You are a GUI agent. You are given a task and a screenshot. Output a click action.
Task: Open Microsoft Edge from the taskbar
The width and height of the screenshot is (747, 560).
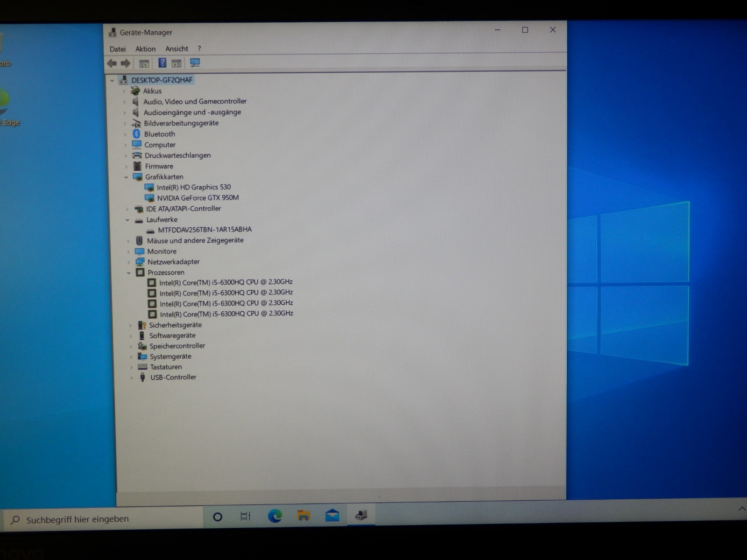pyautogui.click(x=275, y=516)
